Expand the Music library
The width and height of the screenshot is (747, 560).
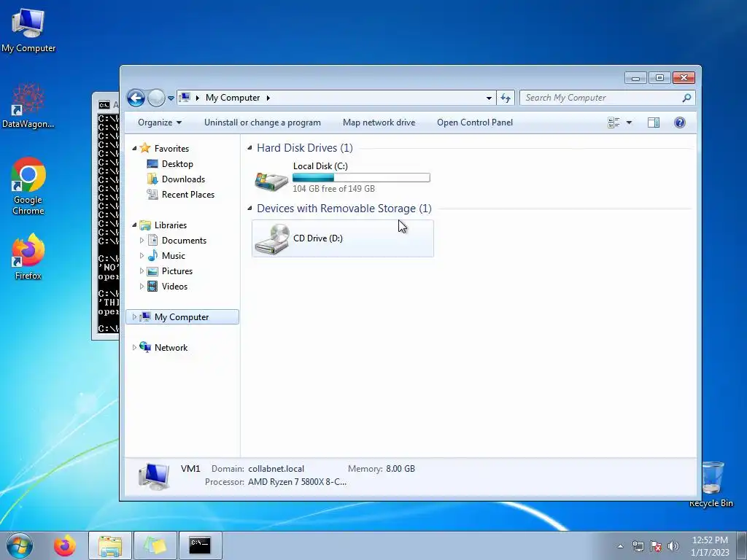[142, 256]
